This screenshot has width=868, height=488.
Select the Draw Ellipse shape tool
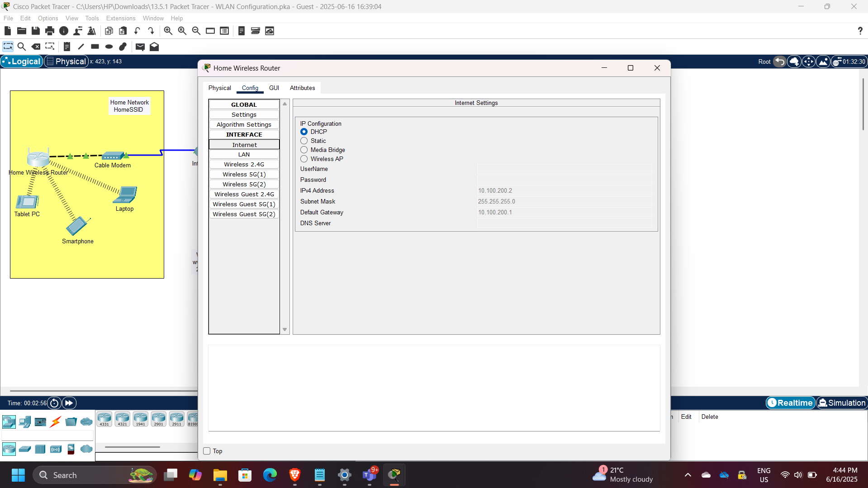[x=109, y=47]
